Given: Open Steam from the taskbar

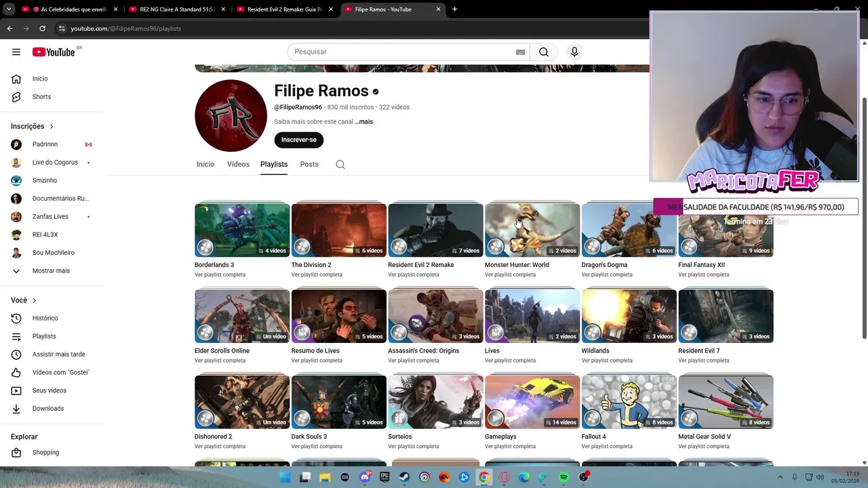Looking at the screenshot, I should 404,477.
